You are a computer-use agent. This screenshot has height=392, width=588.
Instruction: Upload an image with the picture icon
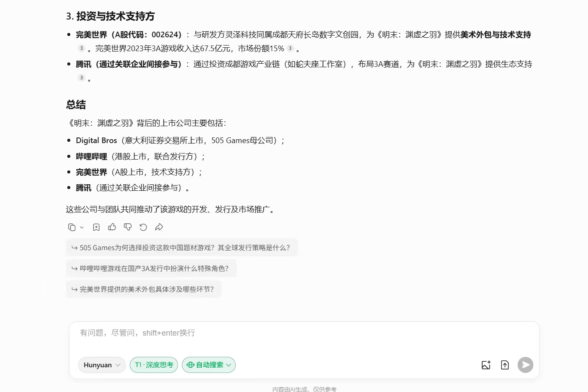486,365
